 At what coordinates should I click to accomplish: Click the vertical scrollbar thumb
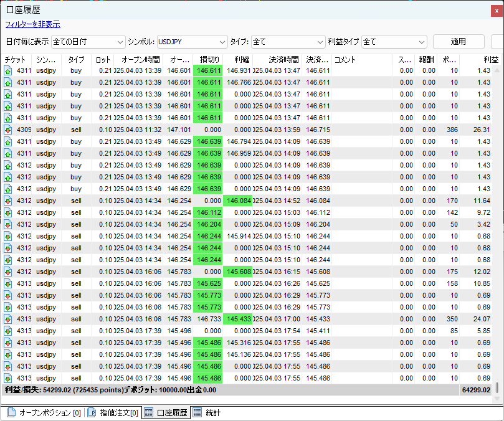497,387
